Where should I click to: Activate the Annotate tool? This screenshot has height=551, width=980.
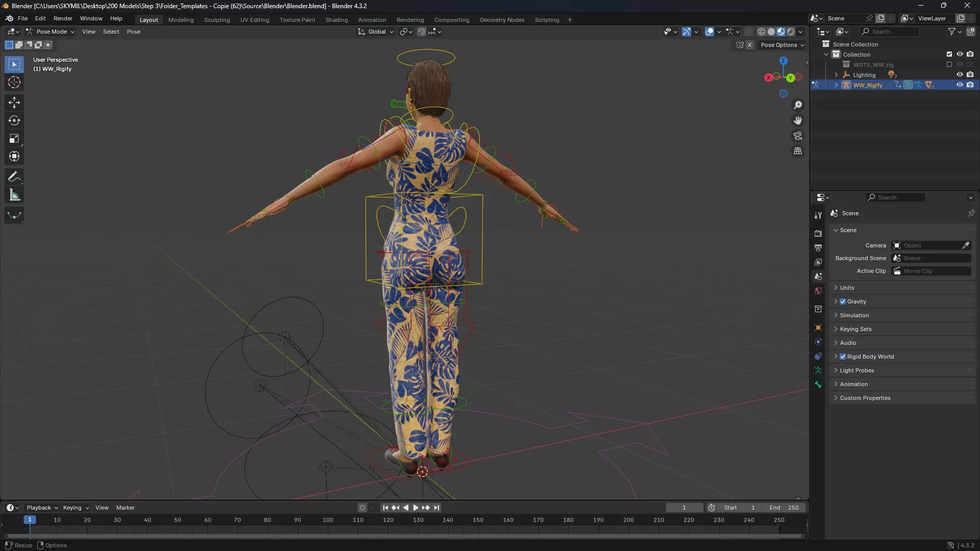coord(14,177)
